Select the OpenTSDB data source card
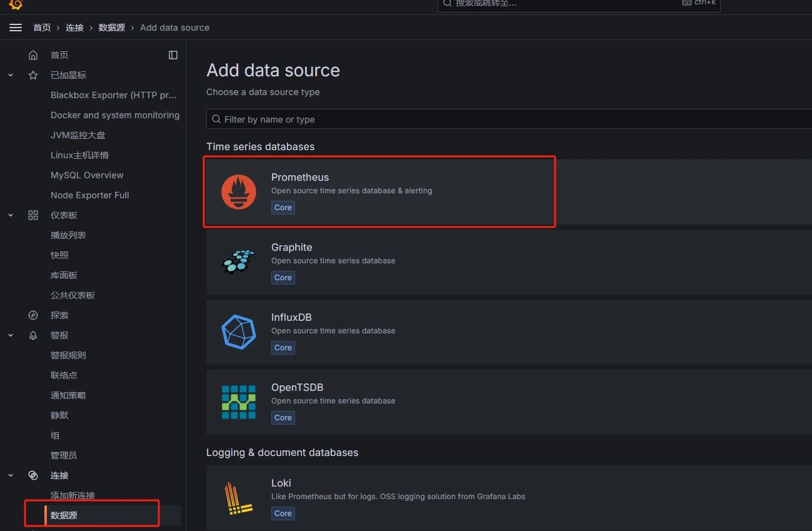812x531 pixels. point(509,402)
